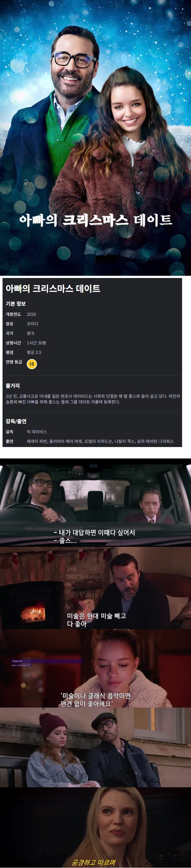Select the 아빠의 크리스마스 데이트 heading in info panel
The width and height of the screenshot is (191, 868).
pos(53,288)
